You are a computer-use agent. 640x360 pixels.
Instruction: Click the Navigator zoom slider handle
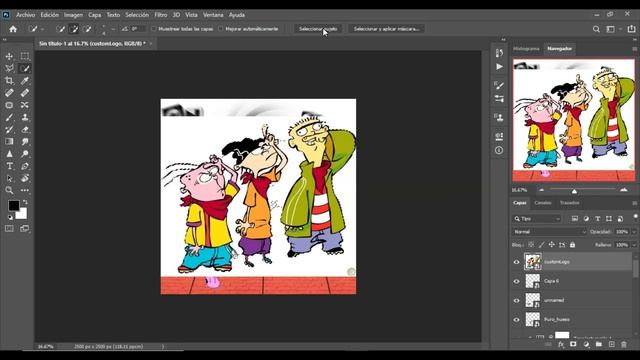[x=574, y=191]
